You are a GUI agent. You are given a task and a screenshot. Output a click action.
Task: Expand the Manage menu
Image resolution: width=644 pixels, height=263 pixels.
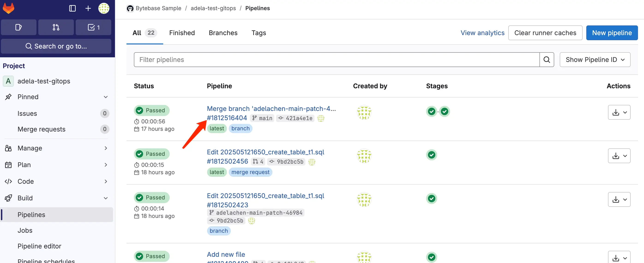pos(106,148)
